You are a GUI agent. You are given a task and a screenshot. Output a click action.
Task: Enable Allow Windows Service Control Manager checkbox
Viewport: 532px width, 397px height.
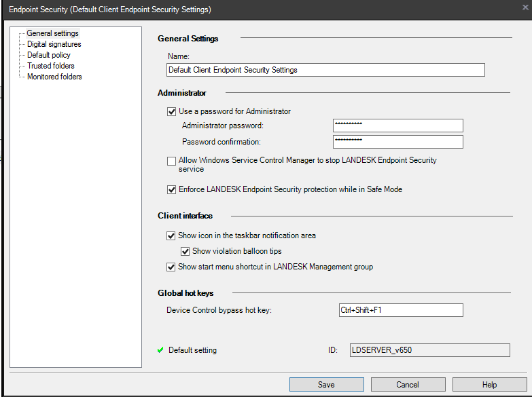pyautogui.click(x=171, y=161)
